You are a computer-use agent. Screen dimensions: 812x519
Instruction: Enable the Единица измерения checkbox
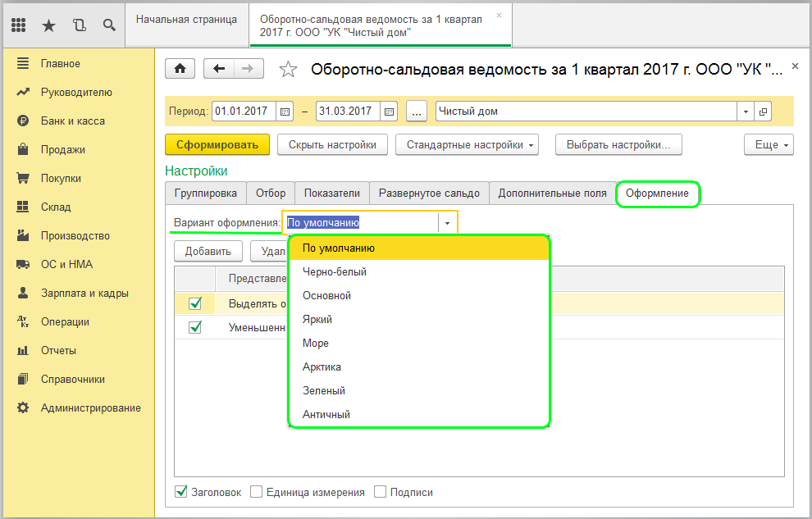click(257, 492)
